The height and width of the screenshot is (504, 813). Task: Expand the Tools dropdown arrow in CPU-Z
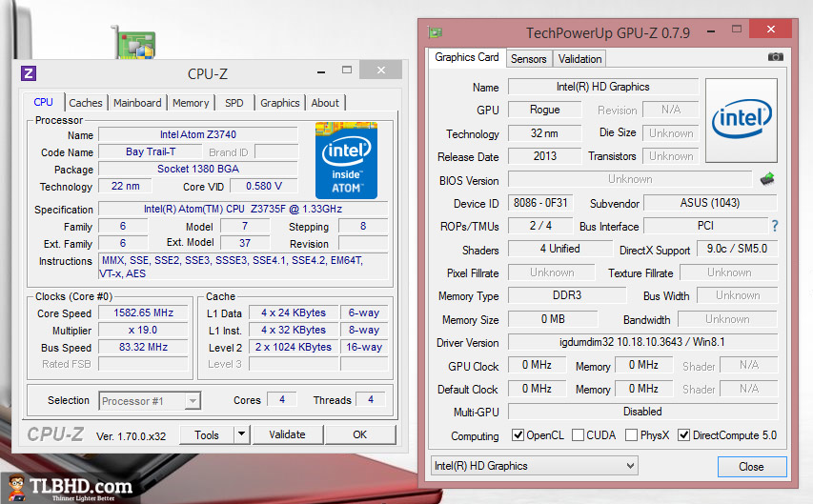242,434
